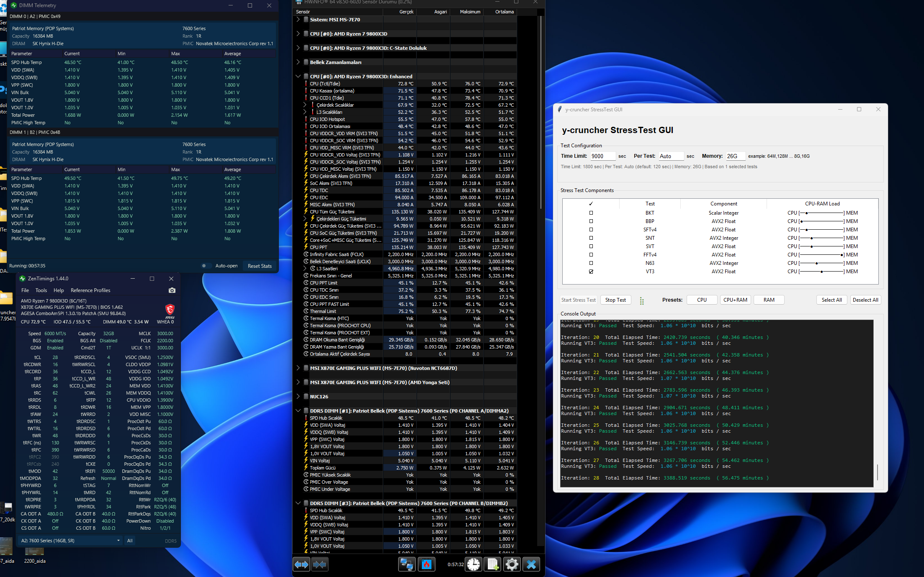
Task: Tick the FFTv4 test checkbox
Action: pos(591,255)
